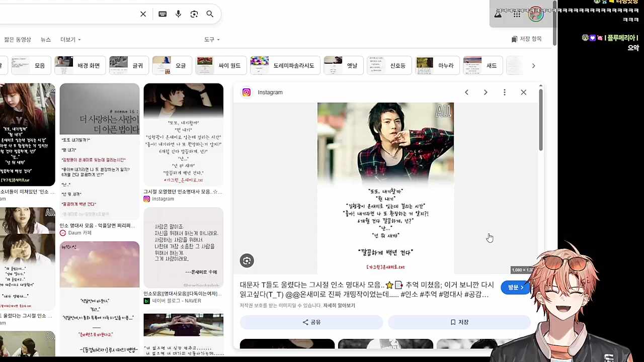644x362 pixels.
Task: Select the 오글 filter chip
Action: [x=172, y=65]
